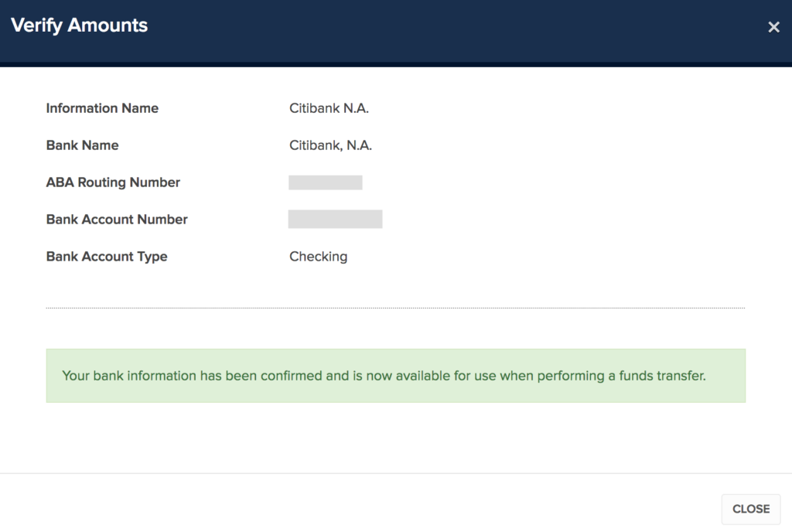The image size is (792, 532).
Task: Click the dotted separator line
Action: click(395, 308)
